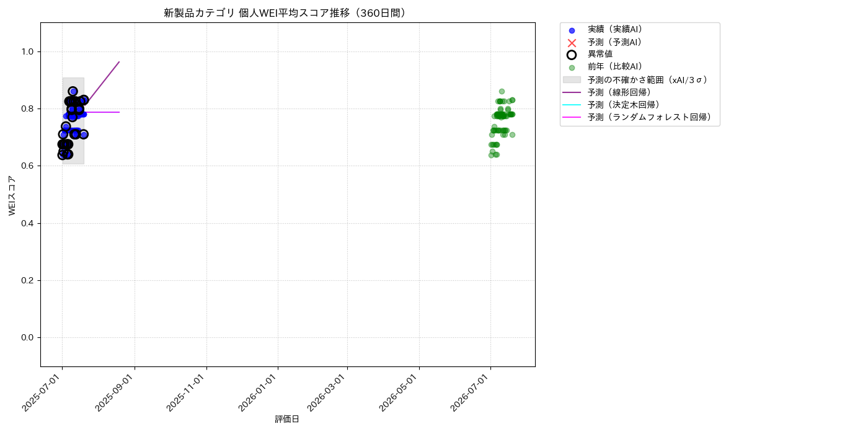868x434 pixels.
Task: Click the magenta line sample for ランダムフォレスト回帰
Action: click(x=572, y=117)
